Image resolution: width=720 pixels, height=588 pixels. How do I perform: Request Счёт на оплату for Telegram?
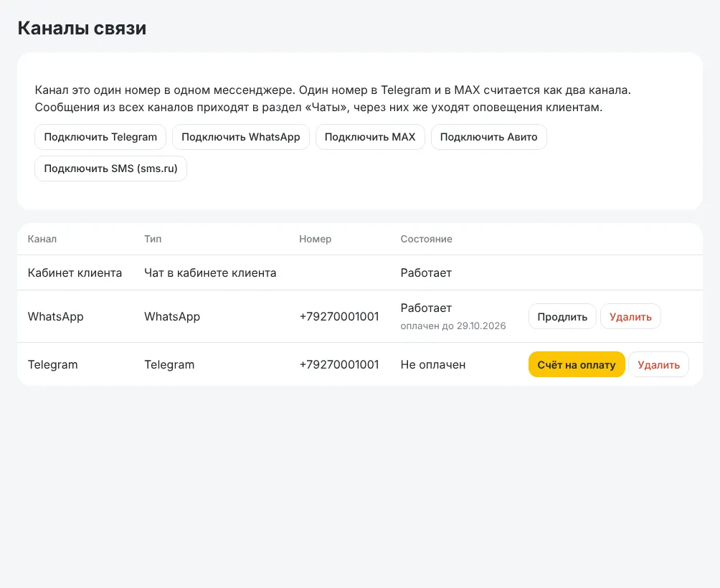click(x=577, y=364)
